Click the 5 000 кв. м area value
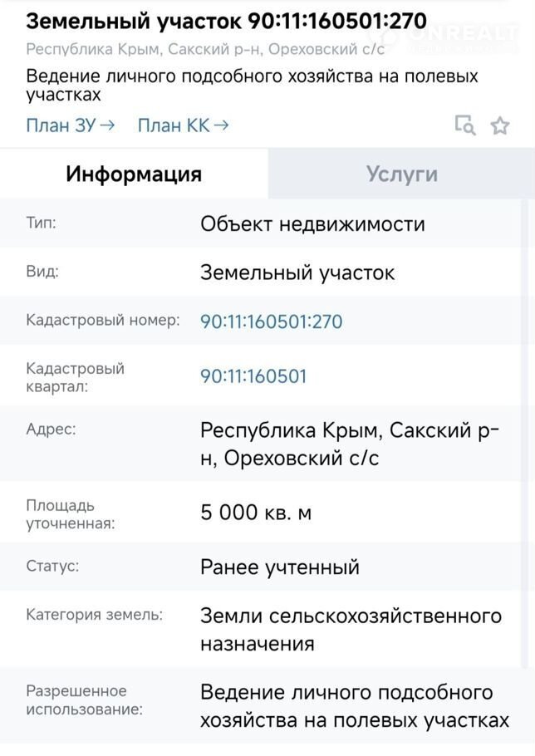This screenshot has width=535, height=756. pyautogui.click(x=256, y=513)
